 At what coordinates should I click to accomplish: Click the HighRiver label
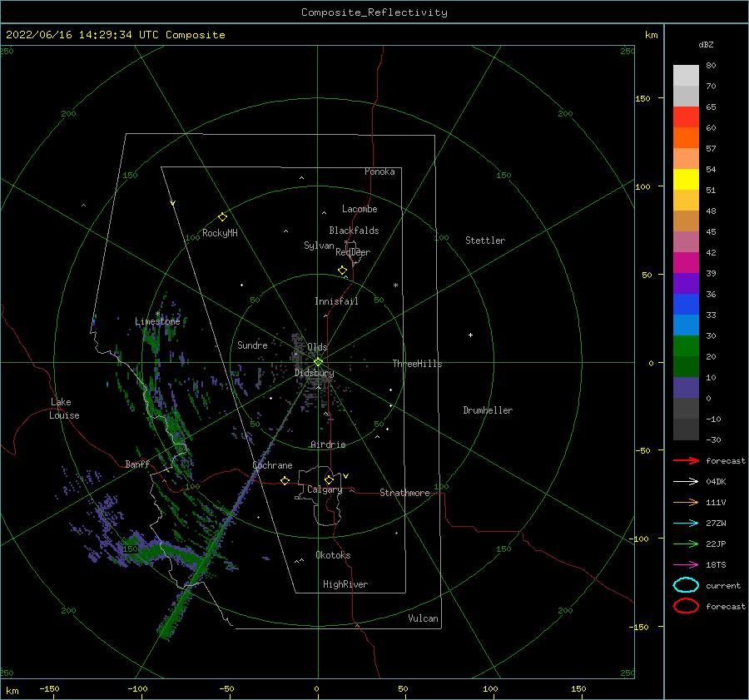click(345, 584)
